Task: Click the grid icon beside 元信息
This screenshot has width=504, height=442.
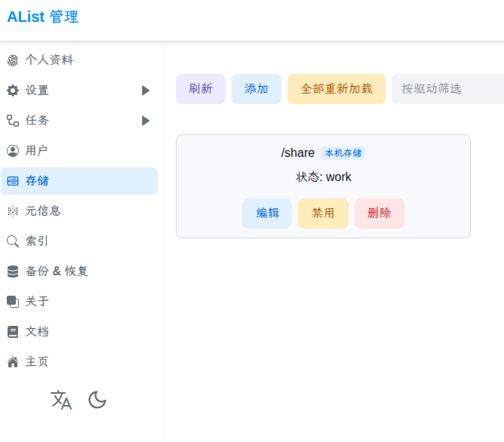Action: (13, 211)
